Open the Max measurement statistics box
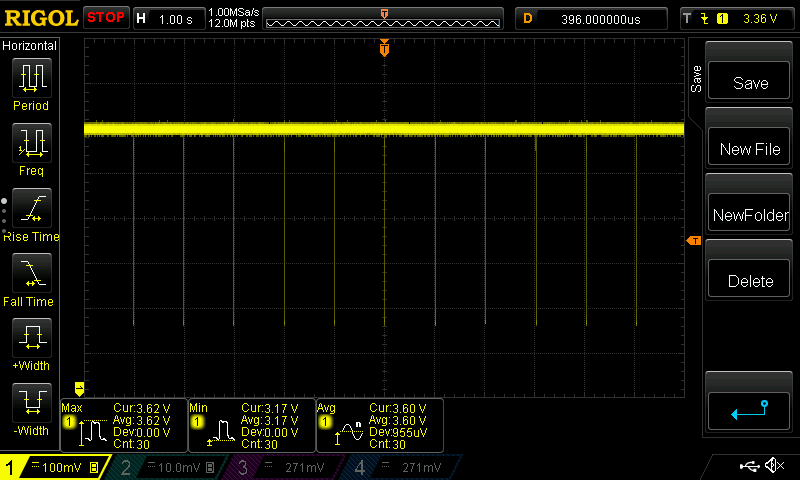The image size is (800, 480). coord(124,425)
